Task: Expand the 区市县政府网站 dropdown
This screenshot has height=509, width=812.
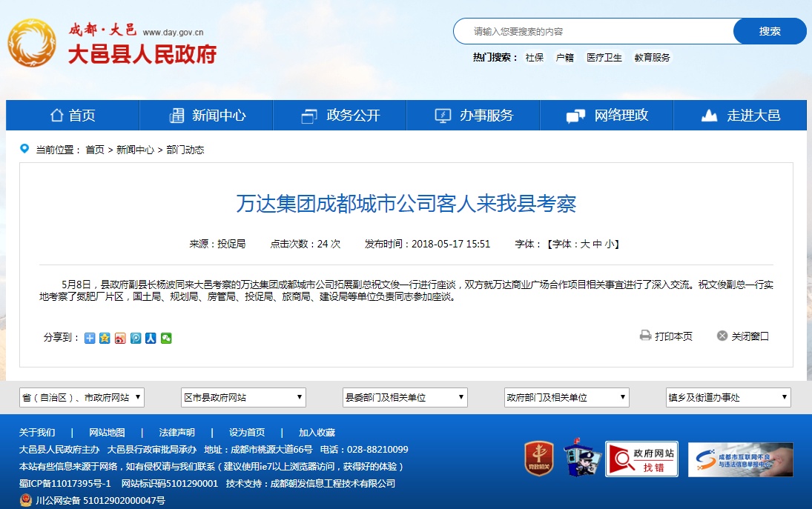Action: tap(243, 397)
